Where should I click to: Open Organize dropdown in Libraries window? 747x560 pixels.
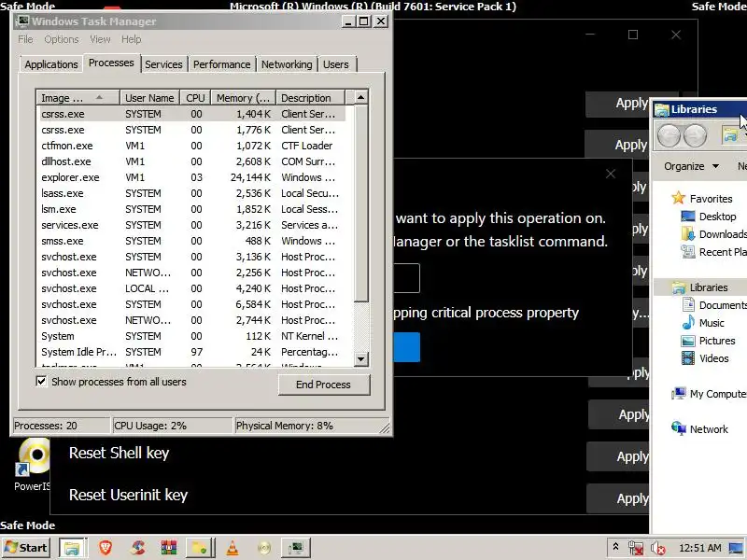[691, 166]
